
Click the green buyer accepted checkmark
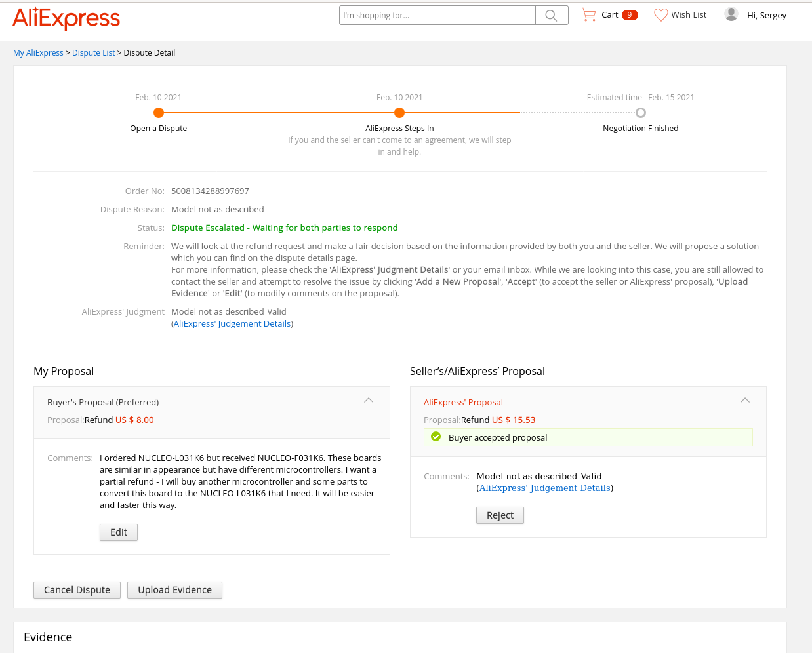(436, 437)
